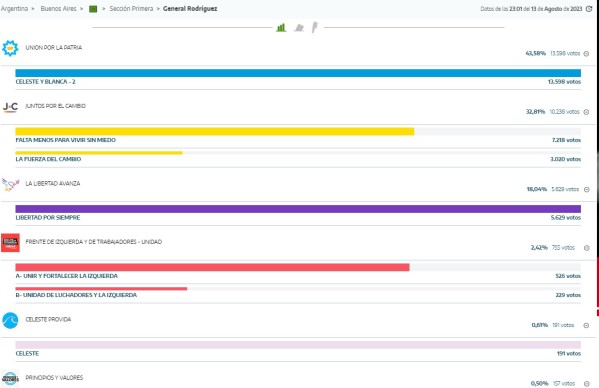Collapse the Juntos por el Cambio lists

pyautogui.click(x=586, y=112)
